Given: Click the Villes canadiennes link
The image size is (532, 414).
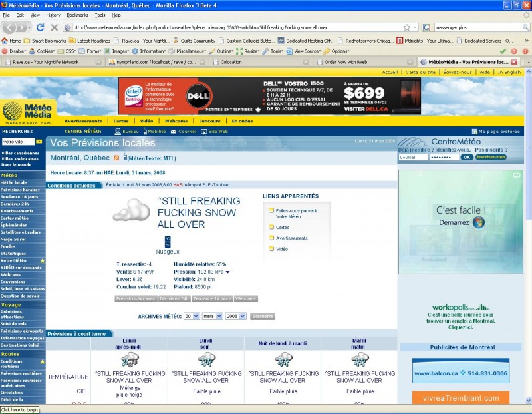Looking at the screenshot, I should point(21,153).
